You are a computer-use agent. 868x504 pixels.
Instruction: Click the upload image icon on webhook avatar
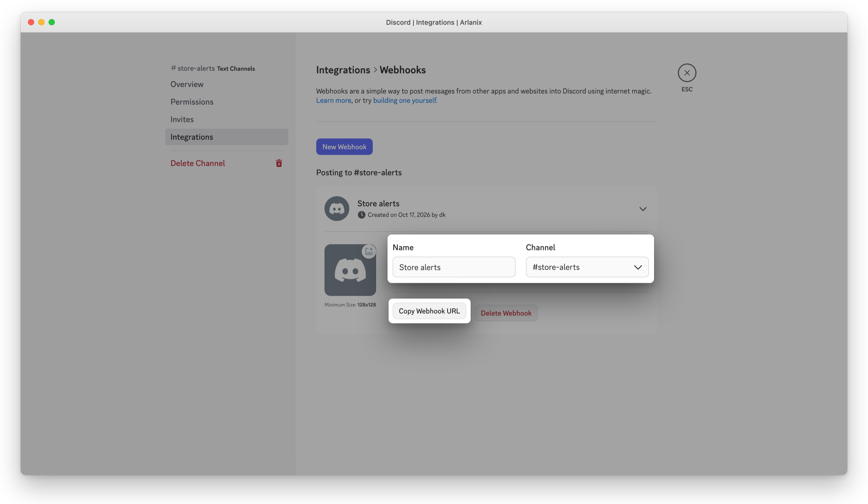click(369, 251)
